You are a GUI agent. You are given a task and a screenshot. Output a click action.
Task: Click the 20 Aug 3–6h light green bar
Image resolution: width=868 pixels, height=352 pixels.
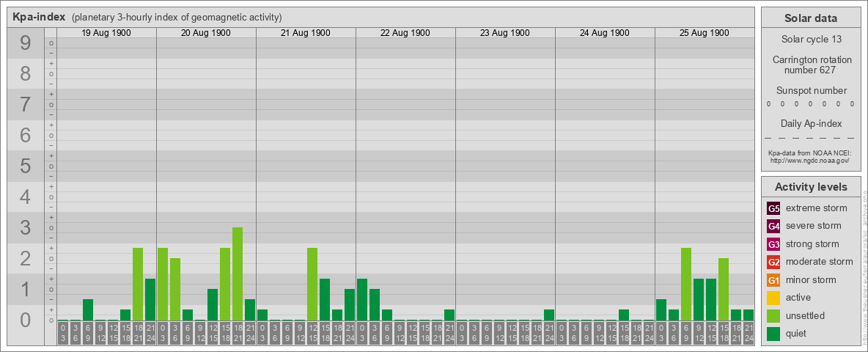click(x=175, y=290)
